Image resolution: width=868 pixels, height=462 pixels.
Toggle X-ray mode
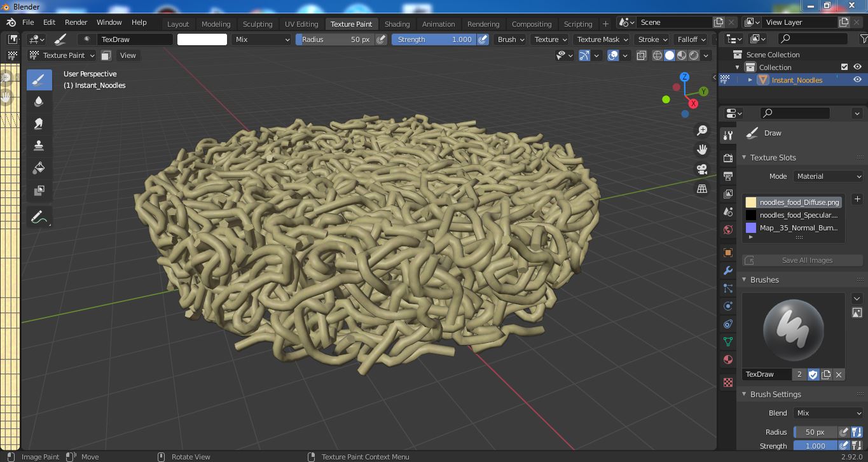pyautogui.click(x=640, y=55)
